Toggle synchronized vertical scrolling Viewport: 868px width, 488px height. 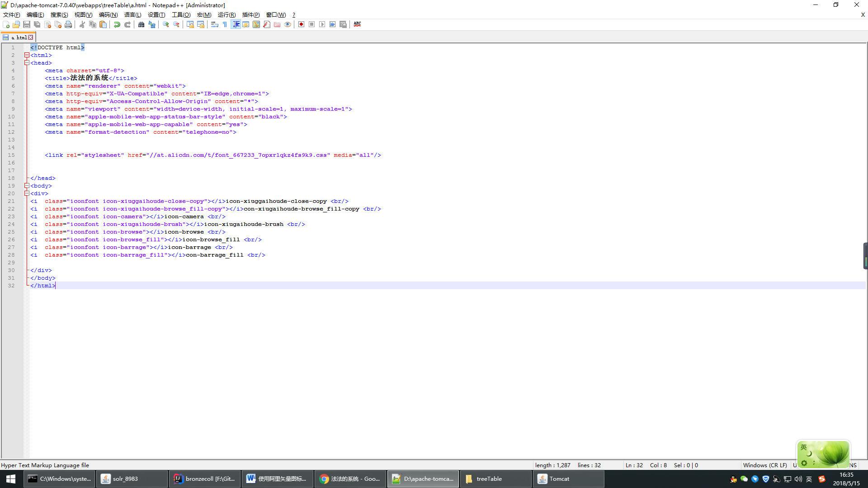190,24
